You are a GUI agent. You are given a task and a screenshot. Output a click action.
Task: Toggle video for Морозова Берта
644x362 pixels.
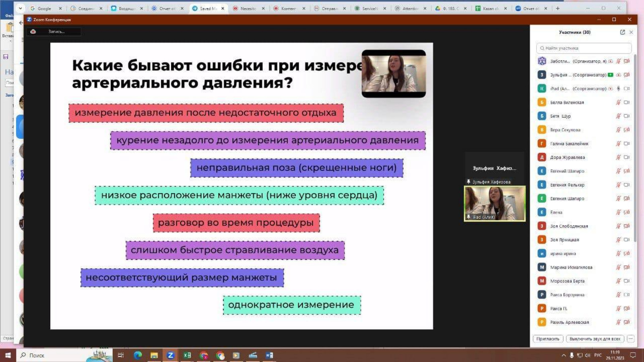[626, 281]
